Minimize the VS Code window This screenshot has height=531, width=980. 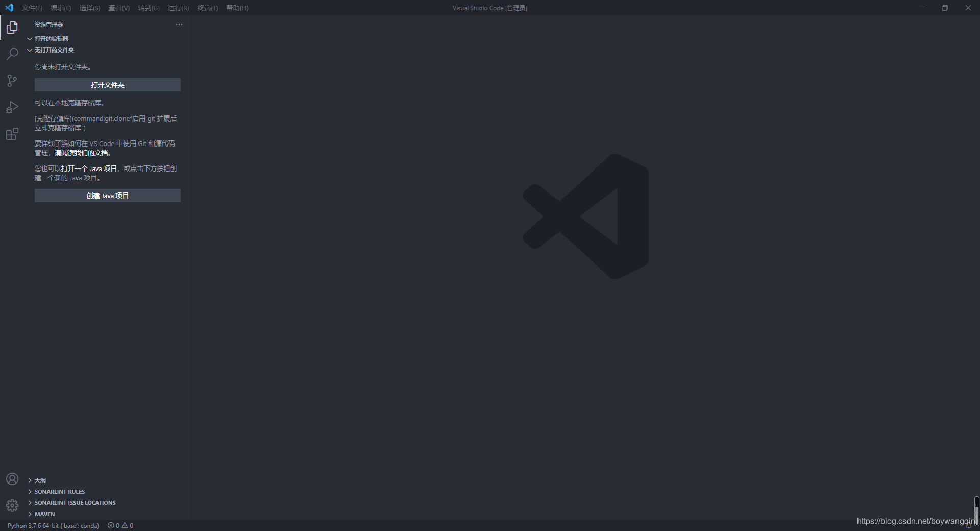(921, 8)
